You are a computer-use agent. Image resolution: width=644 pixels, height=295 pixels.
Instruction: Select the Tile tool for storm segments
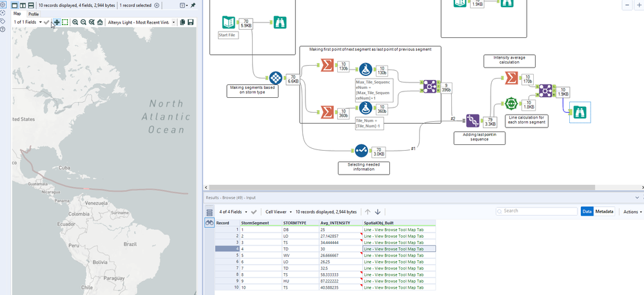coord(276,77)
